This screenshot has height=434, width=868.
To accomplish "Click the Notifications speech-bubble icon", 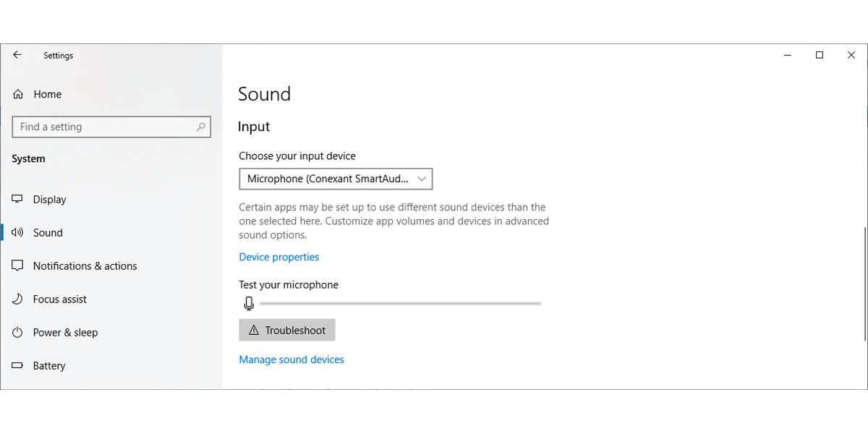I will point(18,266).
